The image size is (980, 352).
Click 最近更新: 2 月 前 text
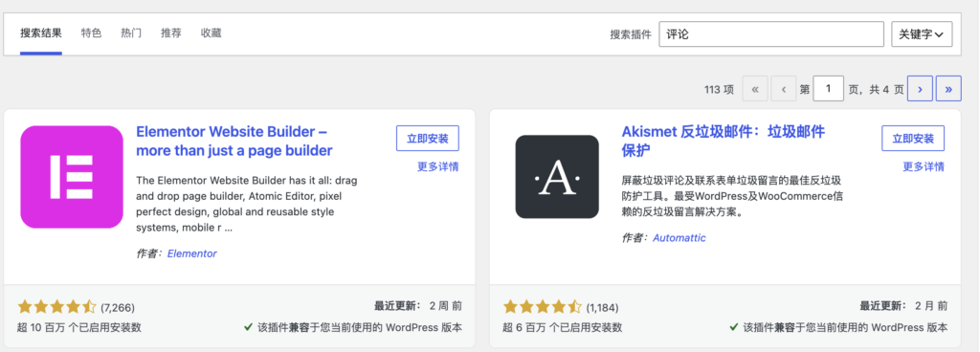click(903, 306)
